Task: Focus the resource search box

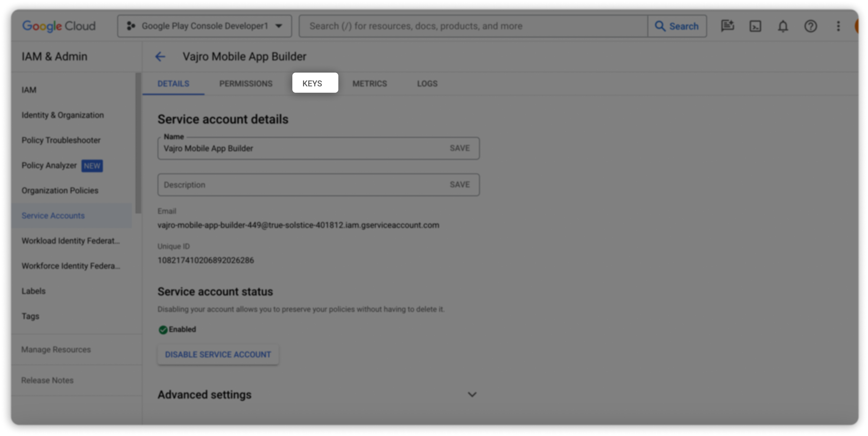Action: point(472,26)
